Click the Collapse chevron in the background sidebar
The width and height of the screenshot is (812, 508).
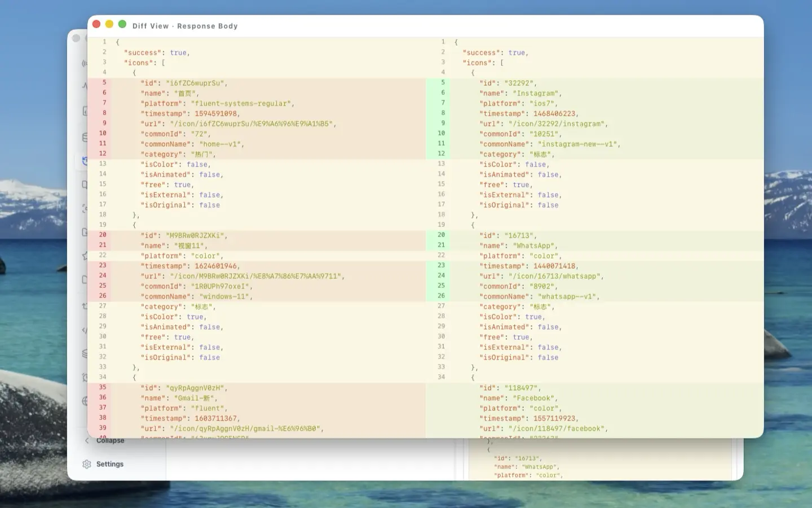coord(87,440)
